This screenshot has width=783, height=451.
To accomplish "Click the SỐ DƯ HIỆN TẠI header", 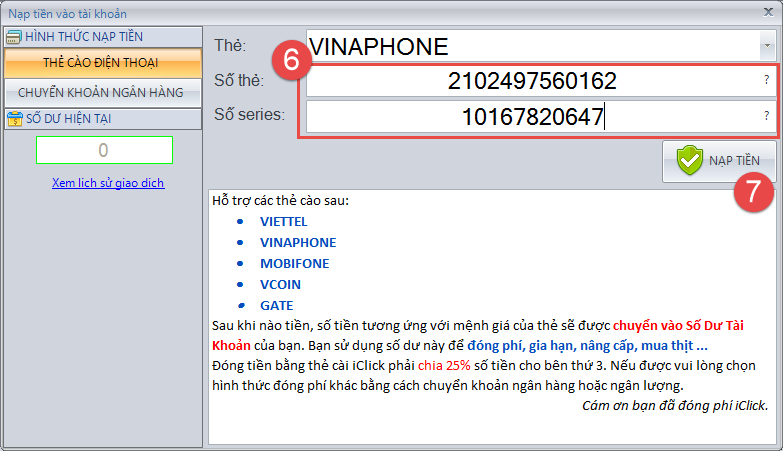I will tap(103, 119).
